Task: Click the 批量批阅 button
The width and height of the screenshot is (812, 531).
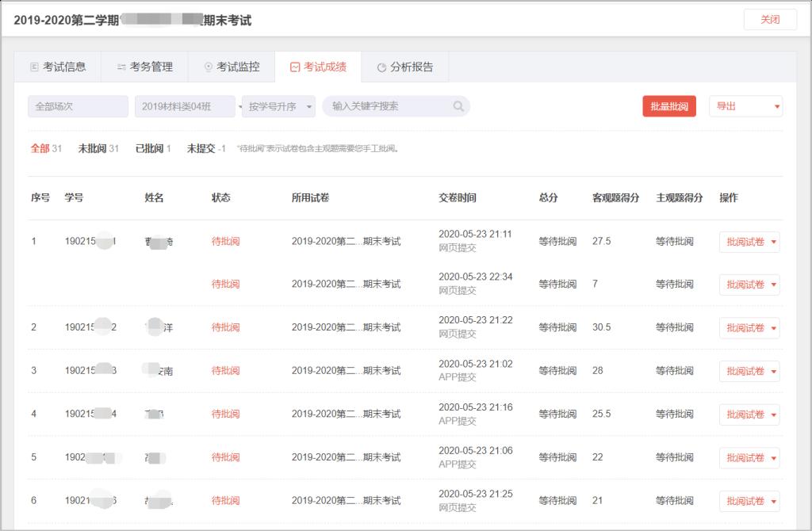Action: [668, 106]
